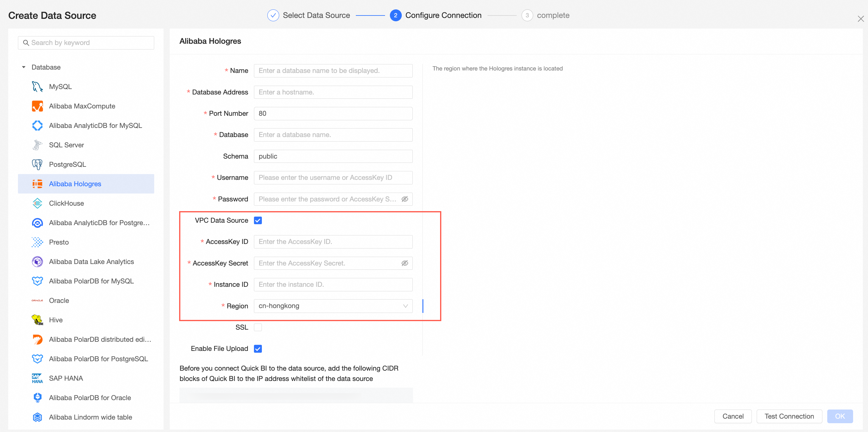Collapse the Database category
This screenshot has height=432, width=868.
pyautogui.click(x=24, y=67)
